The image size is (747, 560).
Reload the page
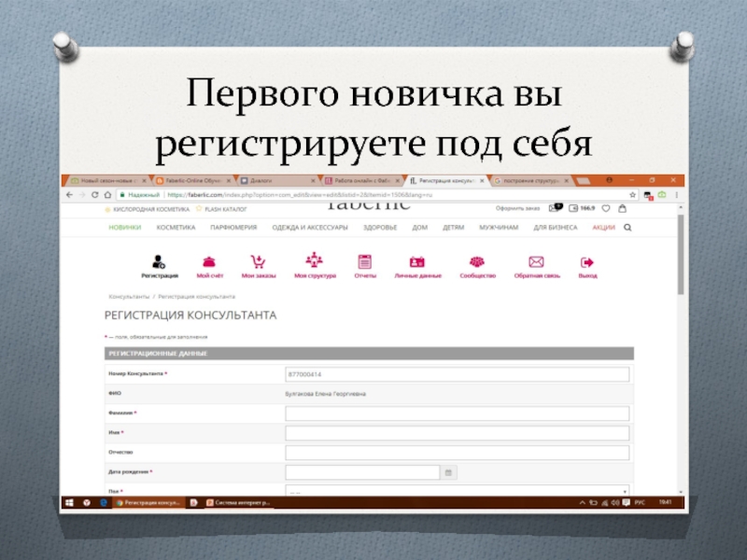(x=95, y=195)
